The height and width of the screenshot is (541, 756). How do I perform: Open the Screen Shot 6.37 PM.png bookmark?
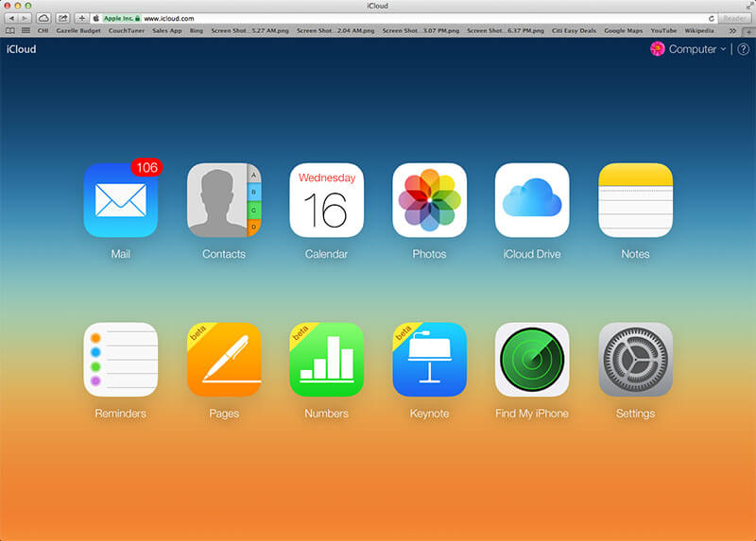(506, 30)
